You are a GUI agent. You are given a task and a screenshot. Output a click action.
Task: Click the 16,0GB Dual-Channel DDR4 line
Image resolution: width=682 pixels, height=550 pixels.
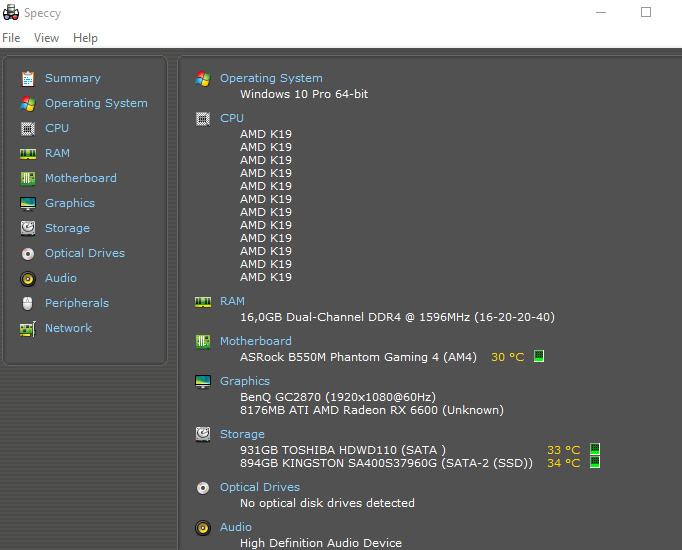(398, 317)
